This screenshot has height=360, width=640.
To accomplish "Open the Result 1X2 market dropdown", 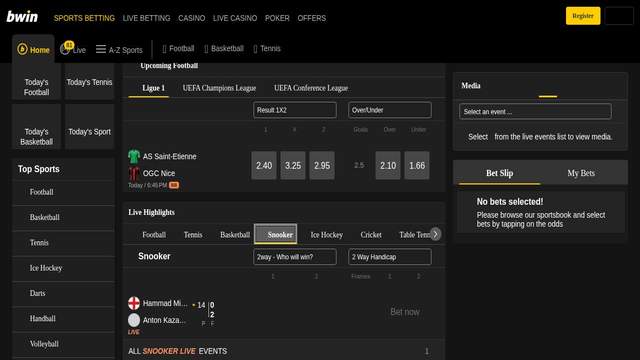I will pos(295,110).
